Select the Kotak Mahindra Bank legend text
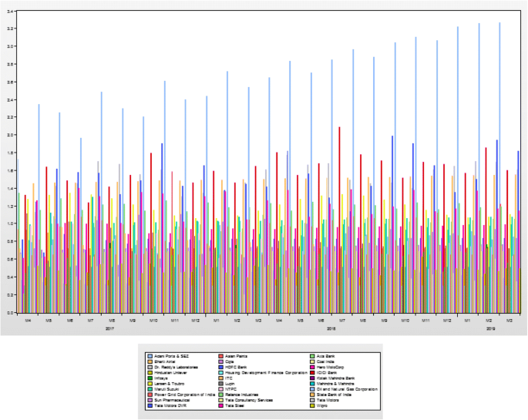 coord(337,378)
